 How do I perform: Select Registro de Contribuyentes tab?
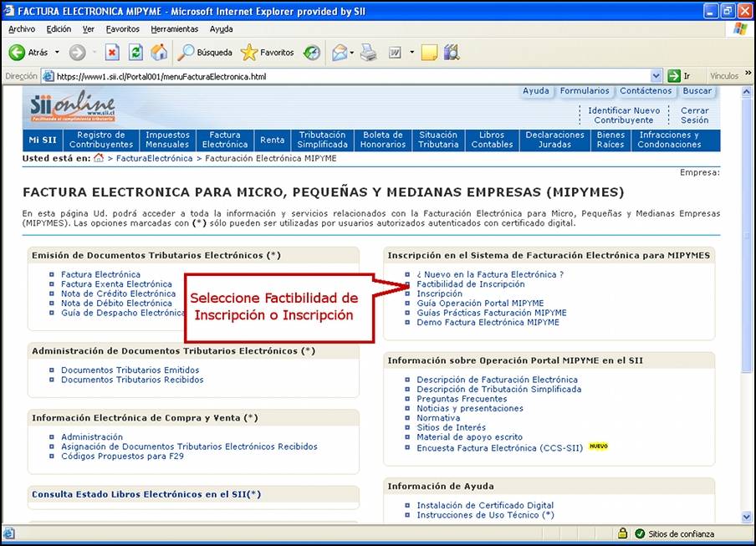pos(101,140)
